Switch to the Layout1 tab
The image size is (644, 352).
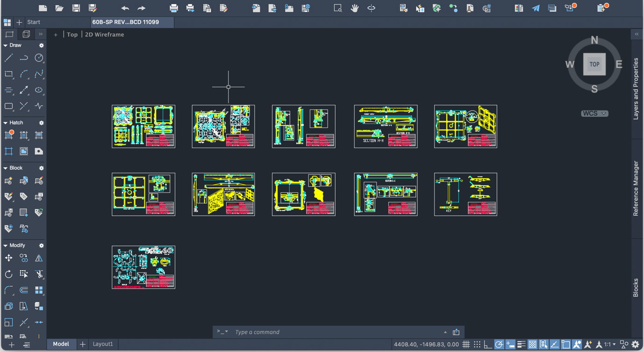pos(103,344)
